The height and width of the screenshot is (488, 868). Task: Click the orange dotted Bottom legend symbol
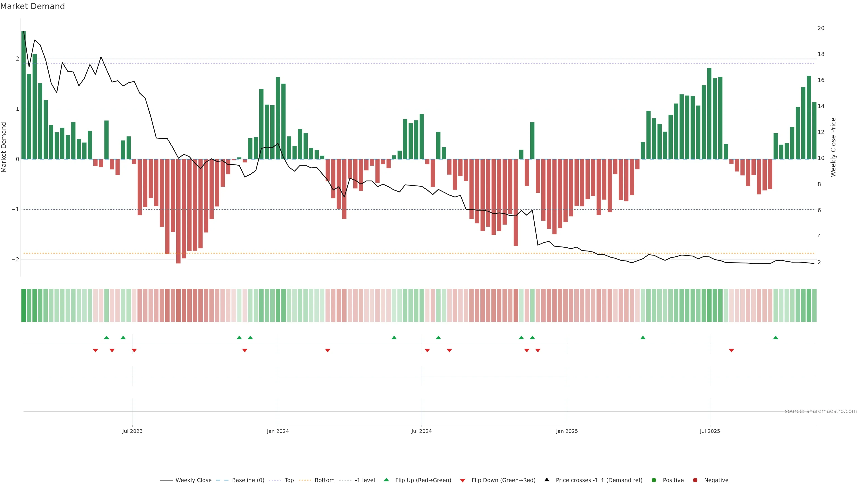(x=305, y=480)
